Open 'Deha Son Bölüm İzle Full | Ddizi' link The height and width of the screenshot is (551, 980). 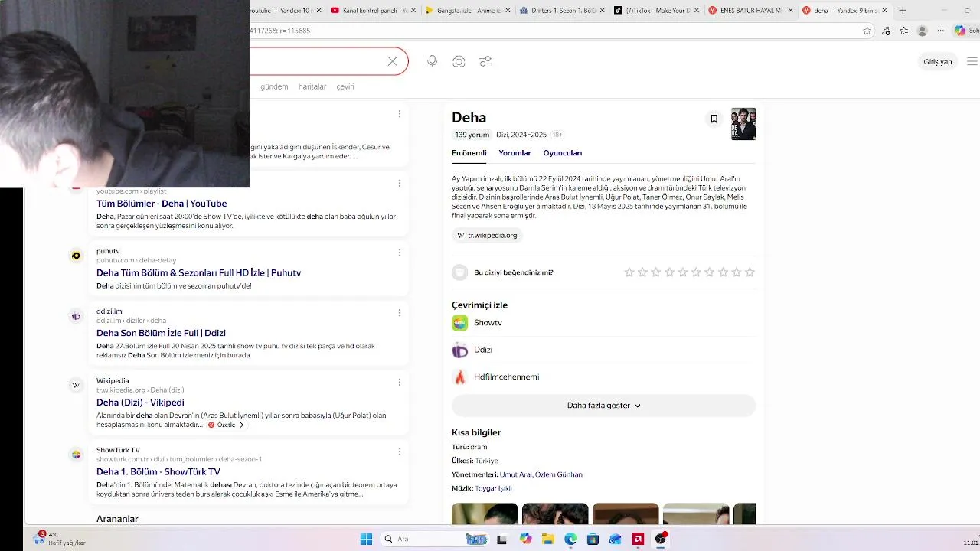(x=161, y=333)
